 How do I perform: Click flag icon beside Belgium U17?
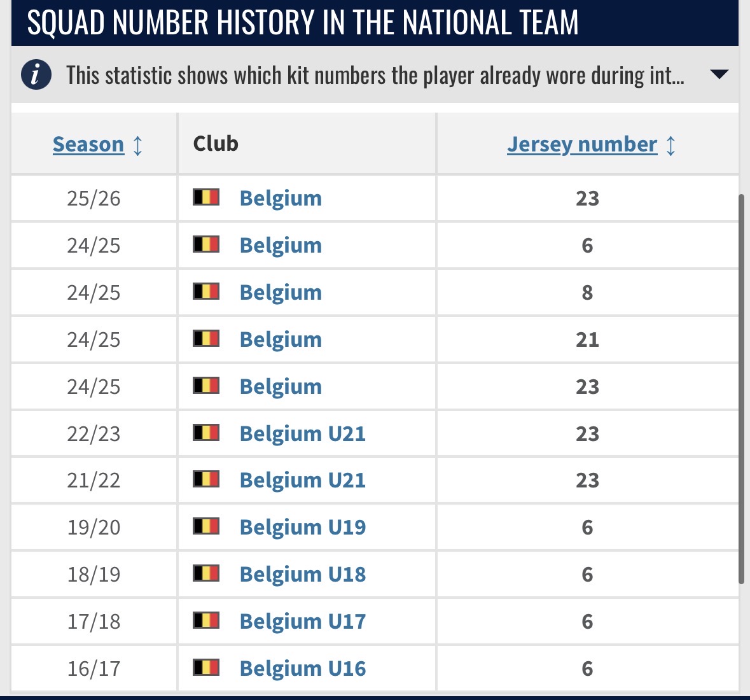(206, 620)
